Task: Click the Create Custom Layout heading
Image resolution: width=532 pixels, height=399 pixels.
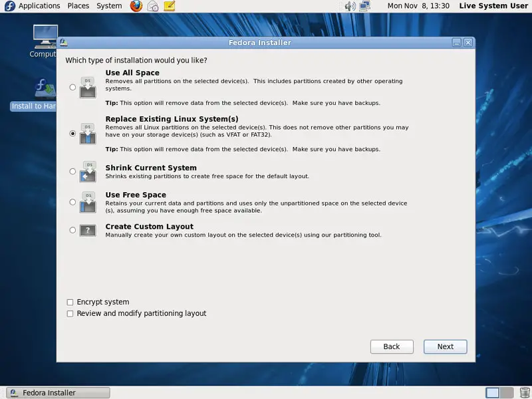Action: pyautogui.click(x=149, y=226)
